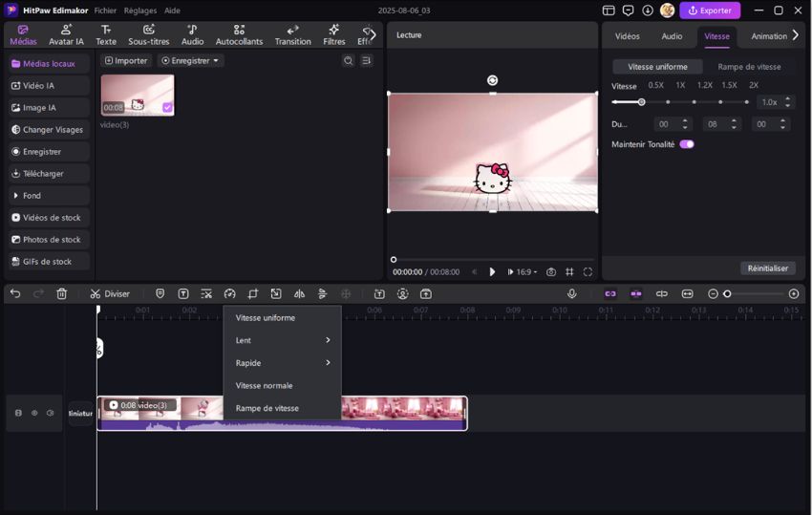
Task: Delete the selected clip with trash icon
Action: pos(62,293)
